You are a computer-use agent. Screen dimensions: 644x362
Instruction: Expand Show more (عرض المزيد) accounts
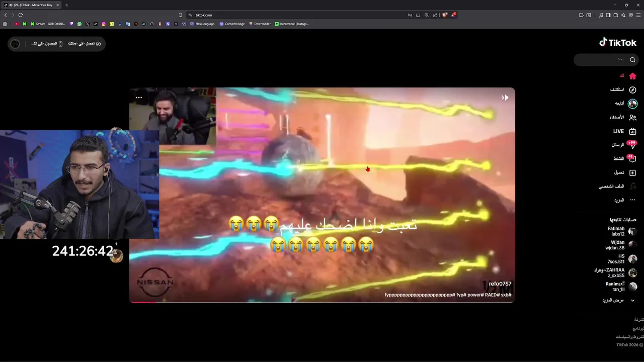(x=618, y=300)
